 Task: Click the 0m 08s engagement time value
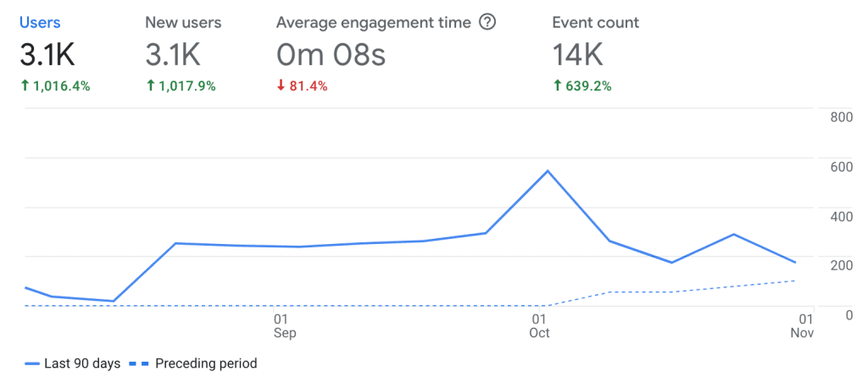331,56
